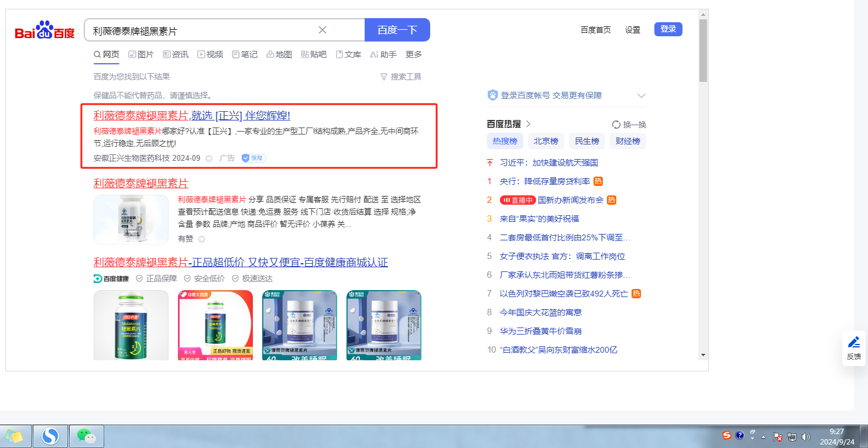Select the 北京榜 hot list tab
The image size is (868, 448).
coord(545,141)
